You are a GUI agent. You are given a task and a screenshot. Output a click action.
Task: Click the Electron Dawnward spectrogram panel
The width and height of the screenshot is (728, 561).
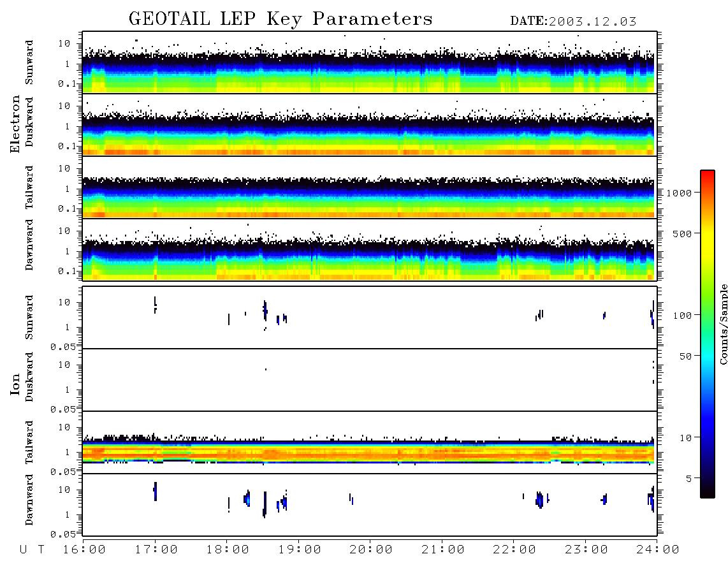click(x=370, y=250)
